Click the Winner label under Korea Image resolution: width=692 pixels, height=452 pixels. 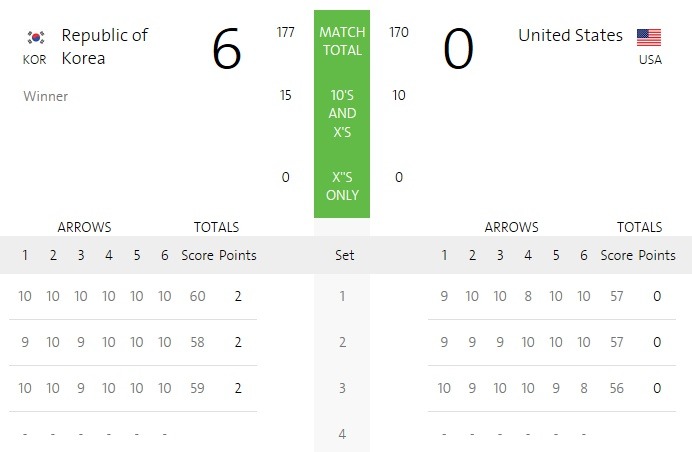(45, 96)
